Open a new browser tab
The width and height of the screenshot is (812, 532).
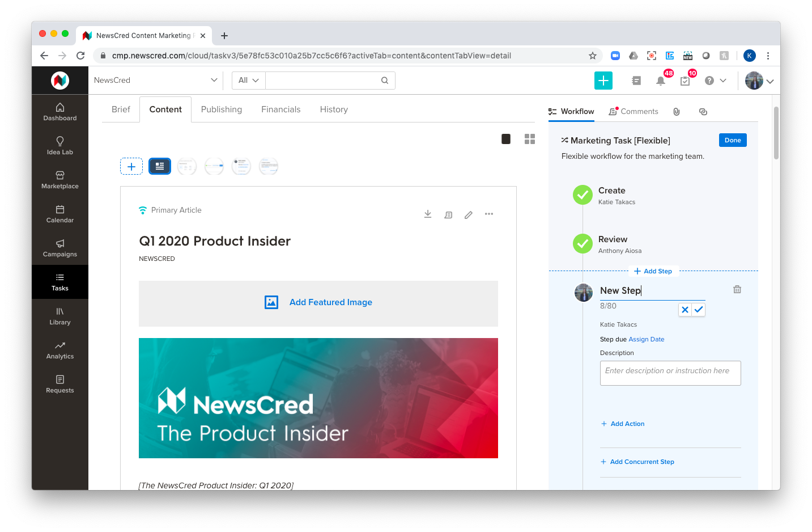tap(224, 36)
